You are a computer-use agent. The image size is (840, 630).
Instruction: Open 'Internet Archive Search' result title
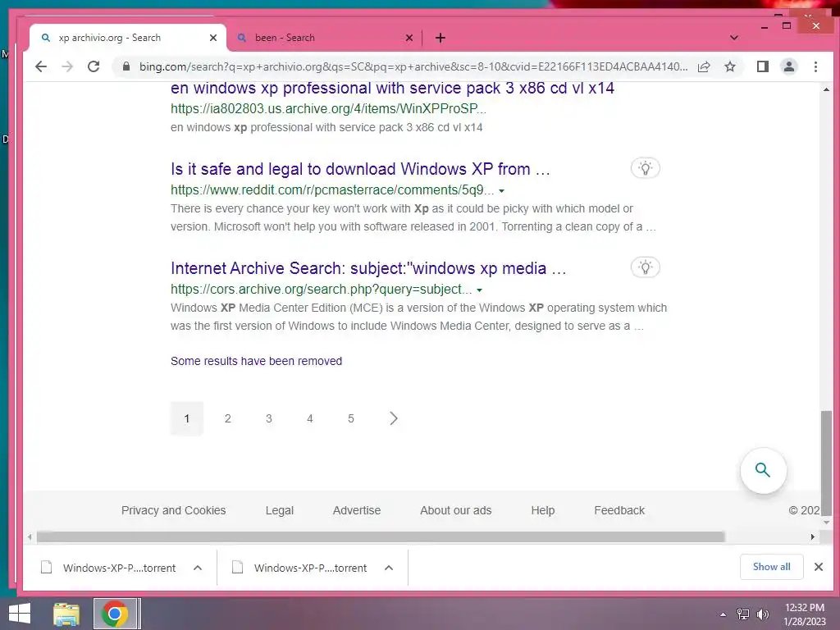[368, 268]
